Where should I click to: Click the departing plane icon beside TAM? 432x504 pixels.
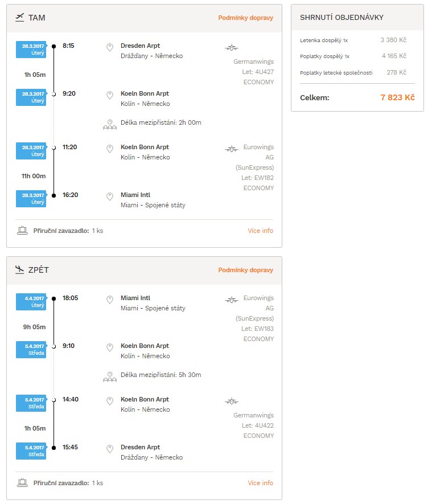[19, 17]
